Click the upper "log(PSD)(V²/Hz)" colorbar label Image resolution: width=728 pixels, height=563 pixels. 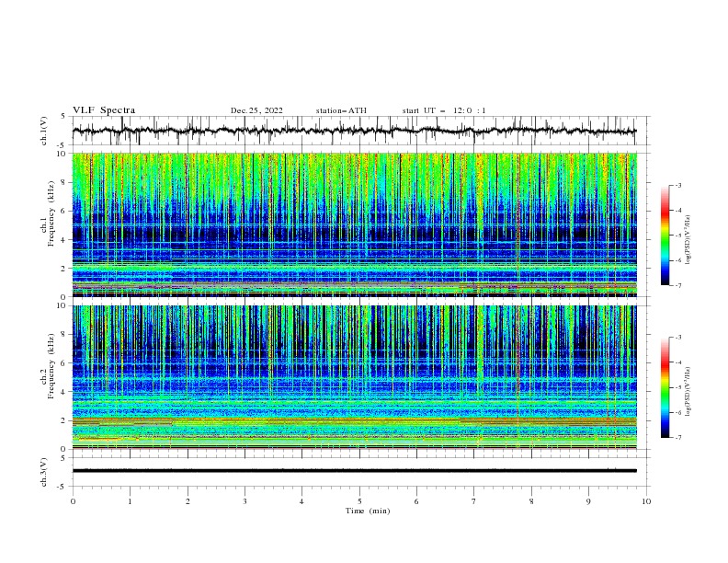(688, 239)
